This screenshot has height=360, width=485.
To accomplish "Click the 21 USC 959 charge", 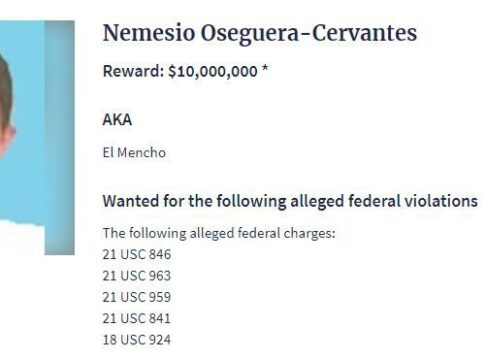I will [x=137, y=297].
